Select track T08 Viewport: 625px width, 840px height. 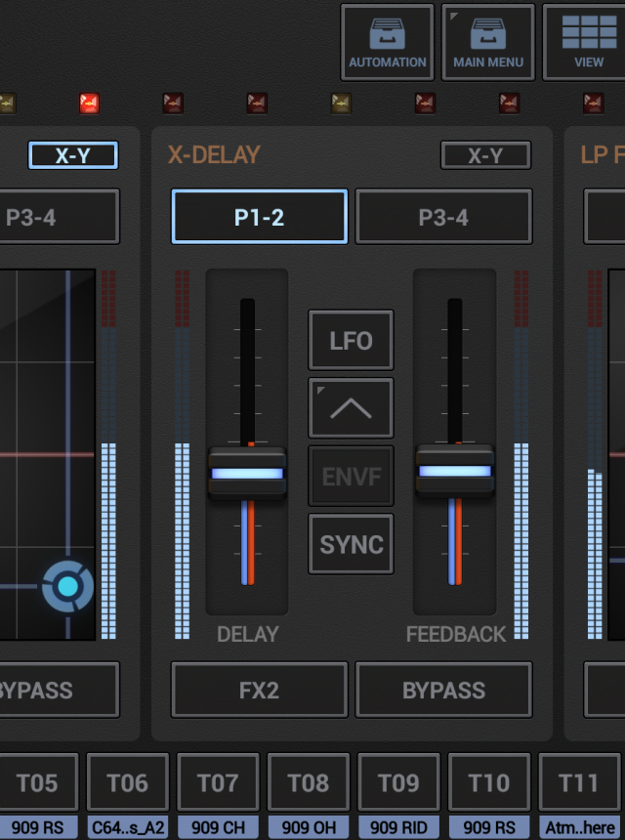309,782
